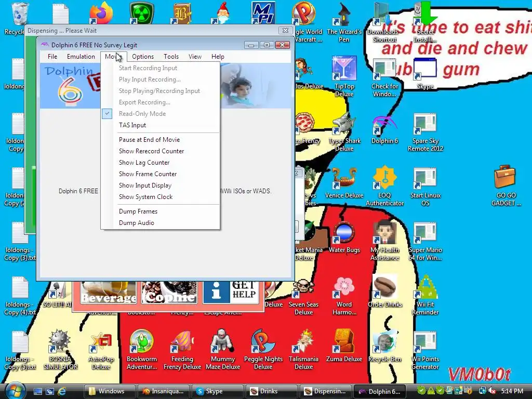Select Talismania Deluxe desktop icon
532x399 pixels.
pyautogui.click(x=303, y=350)
